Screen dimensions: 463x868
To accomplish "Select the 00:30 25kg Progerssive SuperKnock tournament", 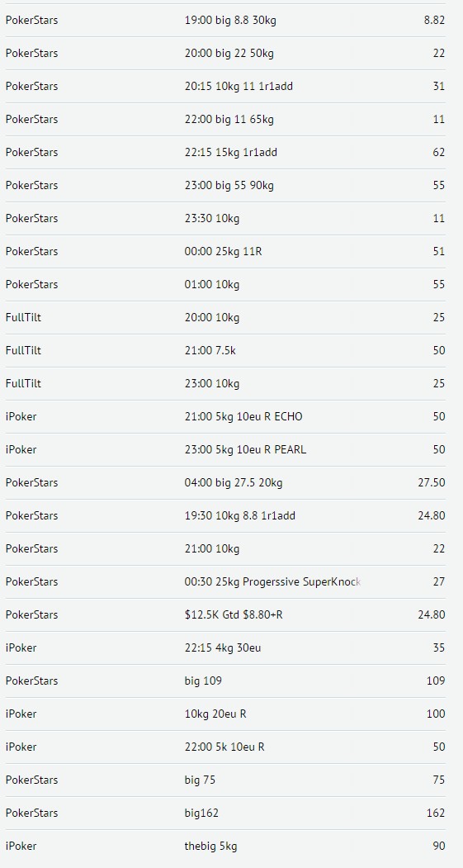I will [x=225, y=581].
